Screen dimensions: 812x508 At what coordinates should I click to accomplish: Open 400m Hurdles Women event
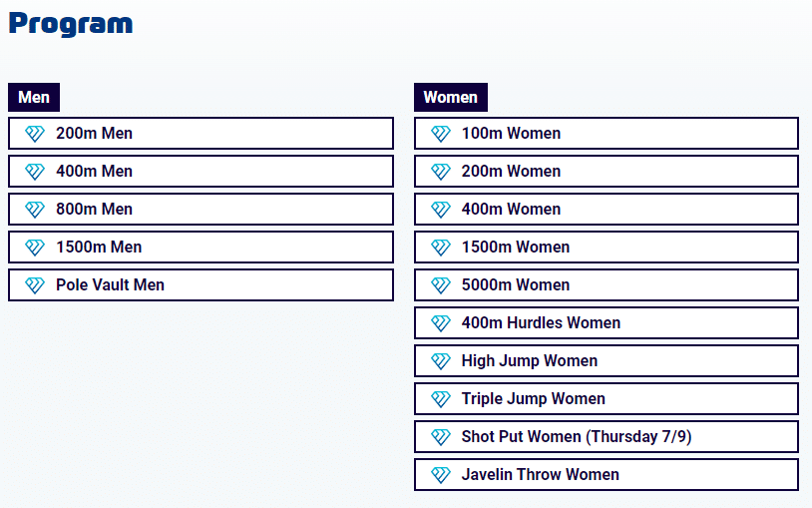(607, 322)
